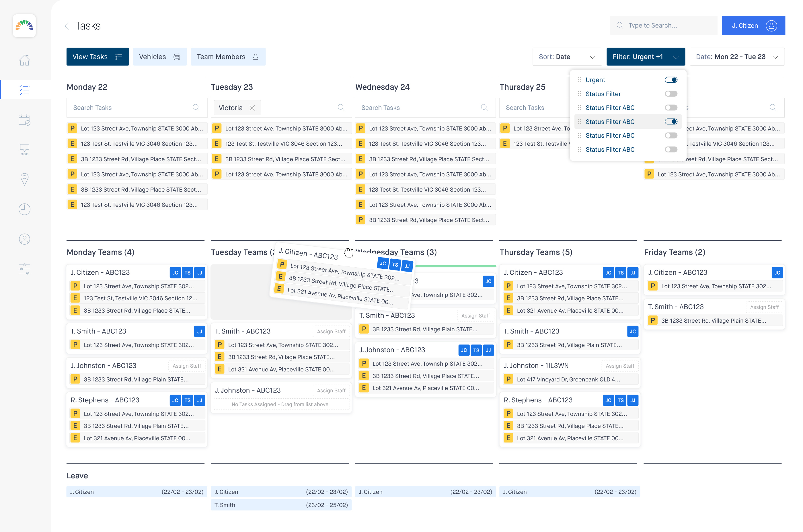803x532 pixels.
Task: Collapse the Filter: Urgent +1 dropdown
Action: click(645, 57)
